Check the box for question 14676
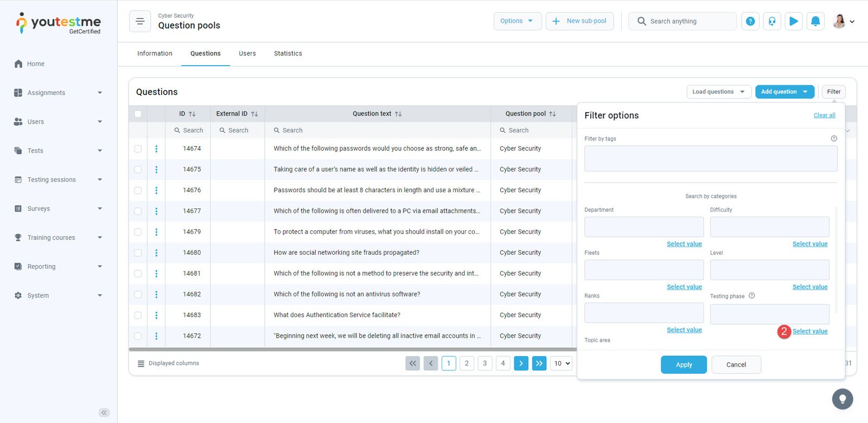This screenshot has height=423, width=868. (138, 191)
